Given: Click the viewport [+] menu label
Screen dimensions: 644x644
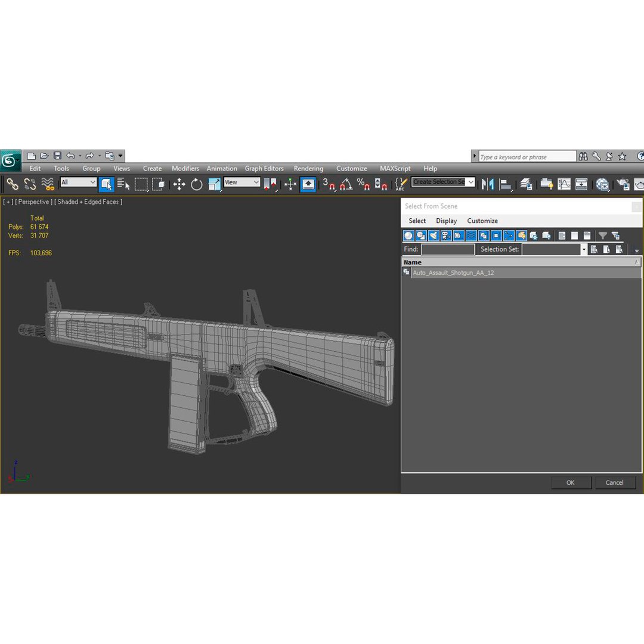Looking at the screenshot, I should 8,202.
